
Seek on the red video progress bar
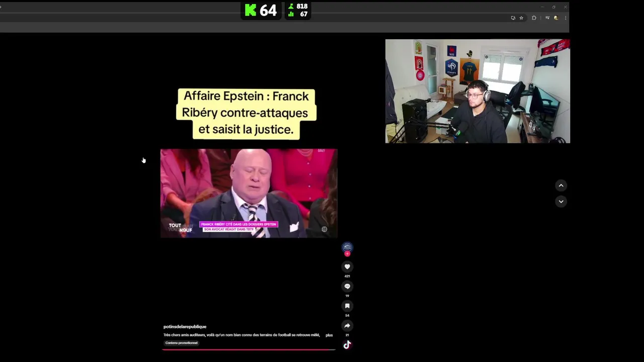pyautogui.click(x=249, y=349)
